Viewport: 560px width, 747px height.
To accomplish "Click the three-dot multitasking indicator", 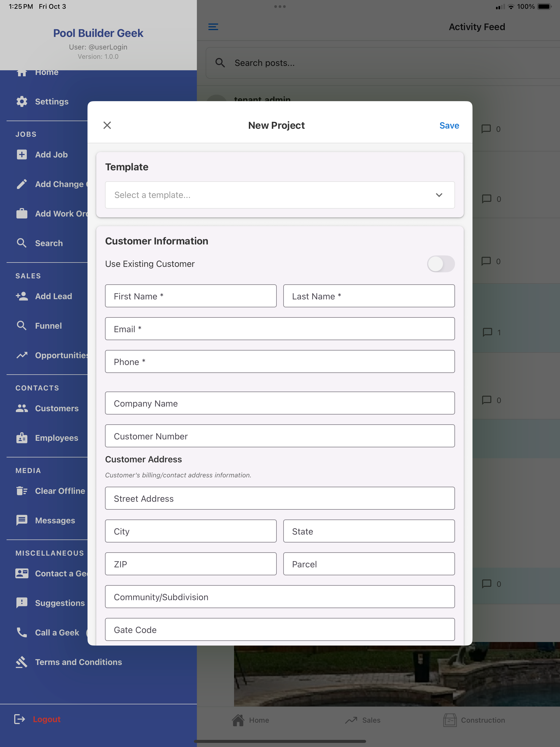I will coord(280,6).
